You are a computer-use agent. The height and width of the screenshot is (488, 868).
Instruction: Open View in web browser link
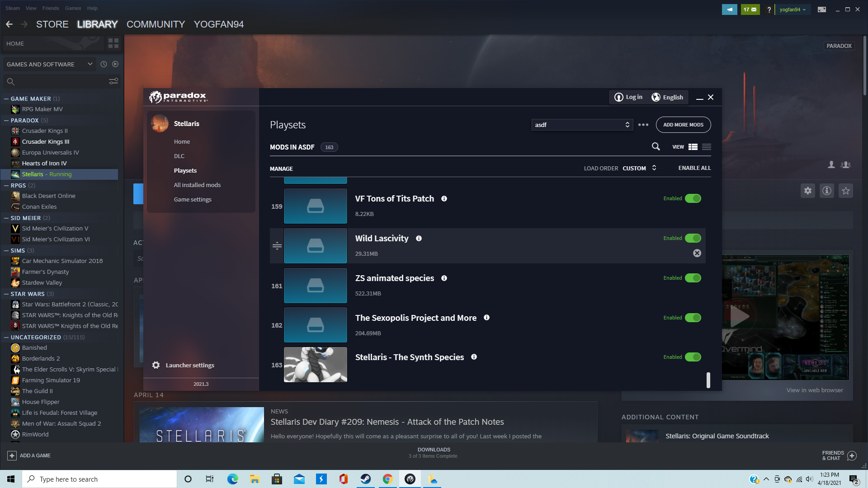(x=815, y=390)
